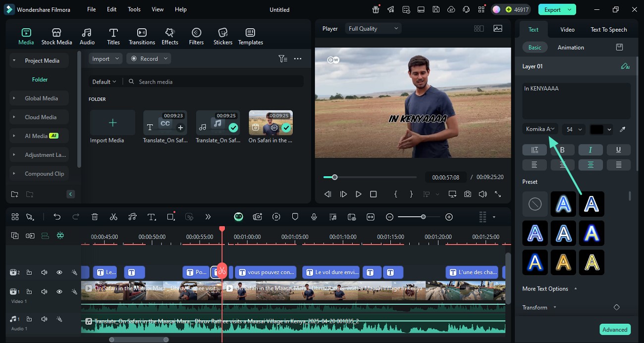Lock the Video 1 track
Viewport: 644px width, 343px height.
[x=29, y=292]
